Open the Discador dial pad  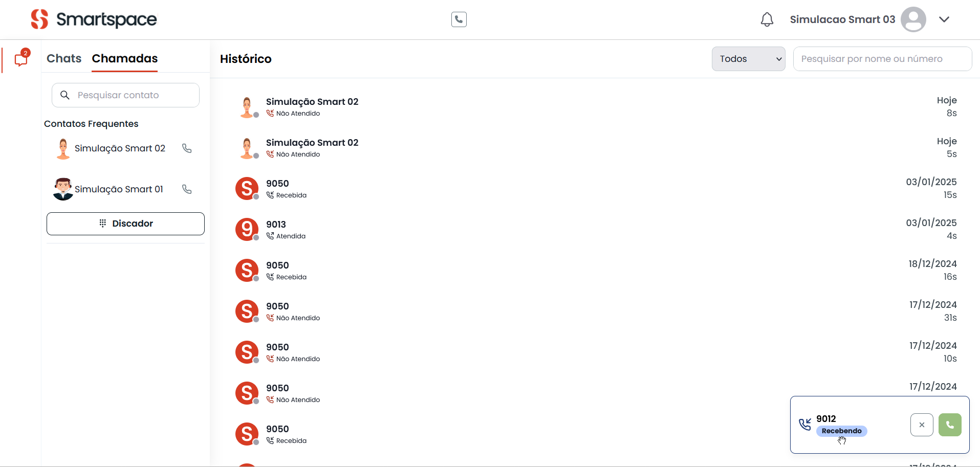[x=125, y=224]
